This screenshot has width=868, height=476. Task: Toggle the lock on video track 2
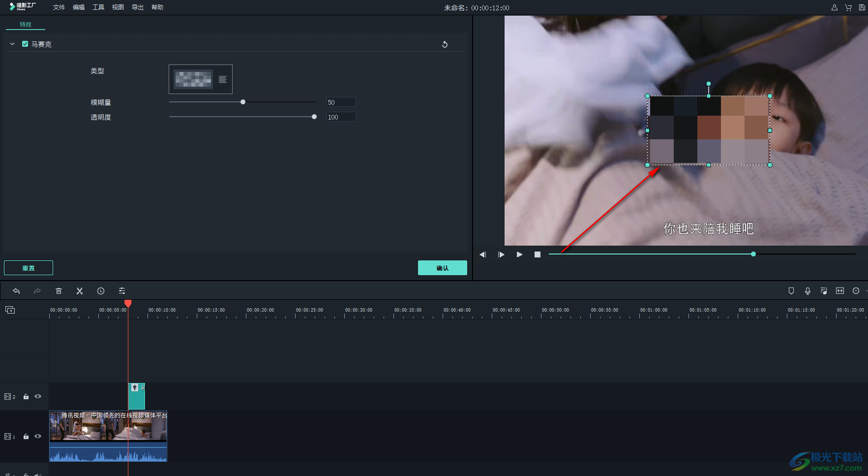(26, 397)
